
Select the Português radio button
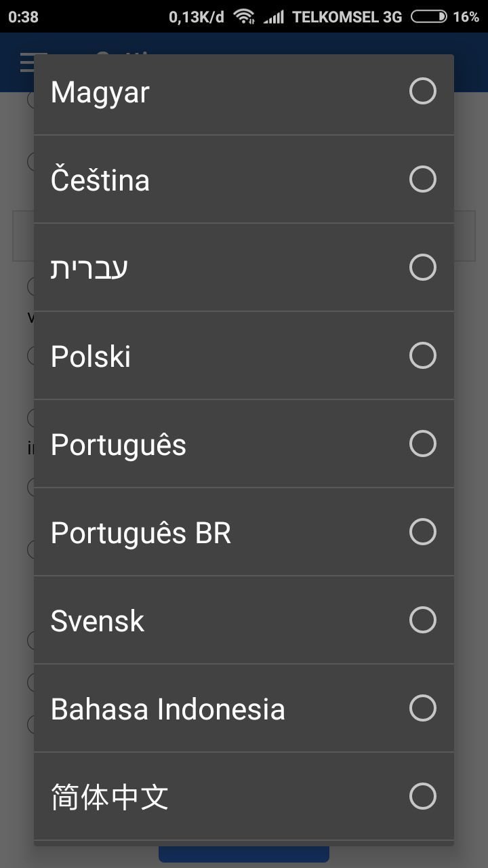click(x=422, y=444)
